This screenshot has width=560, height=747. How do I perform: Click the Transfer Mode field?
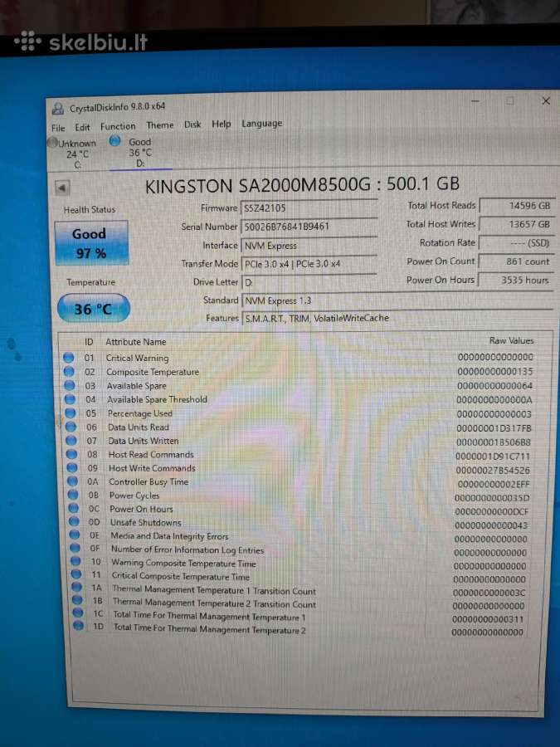pos(309,263)
